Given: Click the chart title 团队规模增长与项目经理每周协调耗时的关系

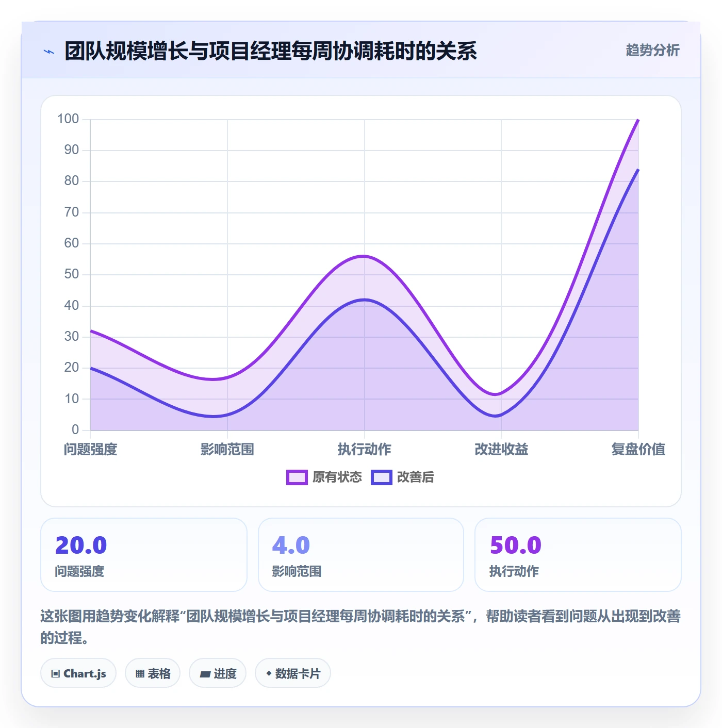Looking at the screenshot, I should pyautogui.click(x=271, y=51).
